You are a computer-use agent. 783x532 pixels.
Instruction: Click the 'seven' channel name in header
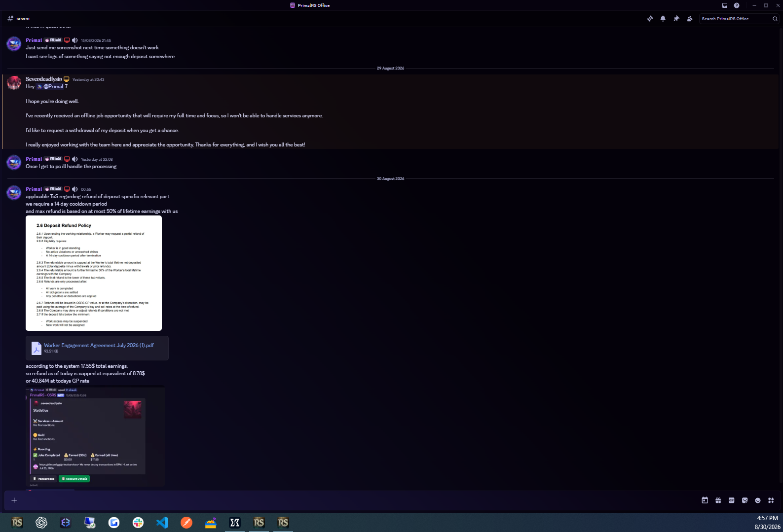point(23,19)
